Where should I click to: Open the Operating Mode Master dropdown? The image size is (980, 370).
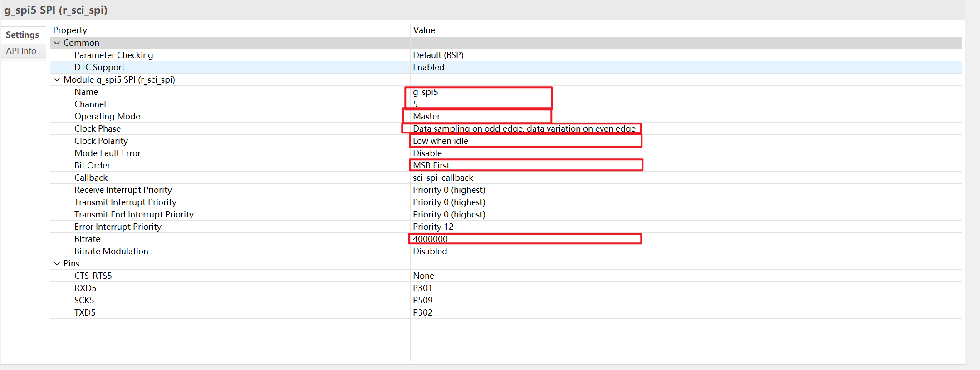click(x=426, y=117)
